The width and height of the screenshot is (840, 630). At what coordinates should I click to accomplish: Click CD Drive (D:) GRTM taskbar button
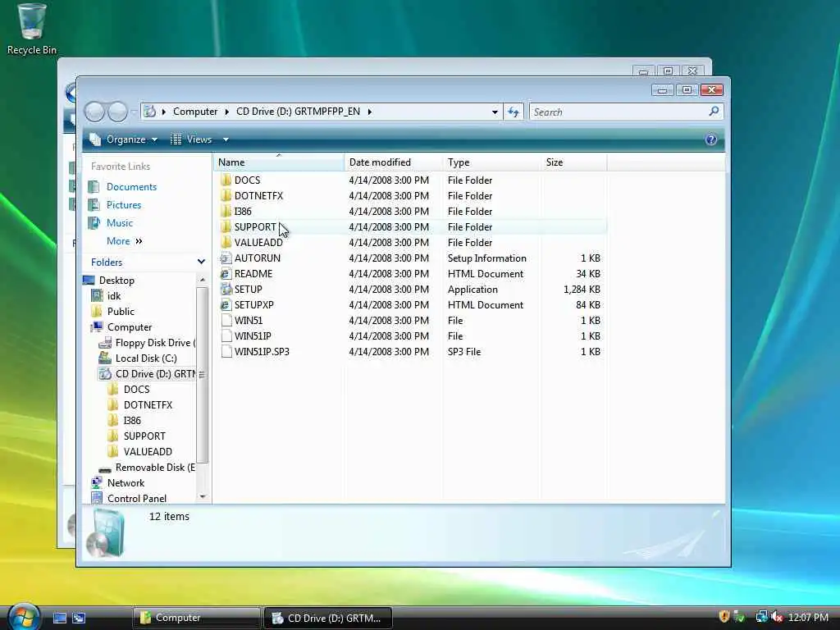pos(328,618)
